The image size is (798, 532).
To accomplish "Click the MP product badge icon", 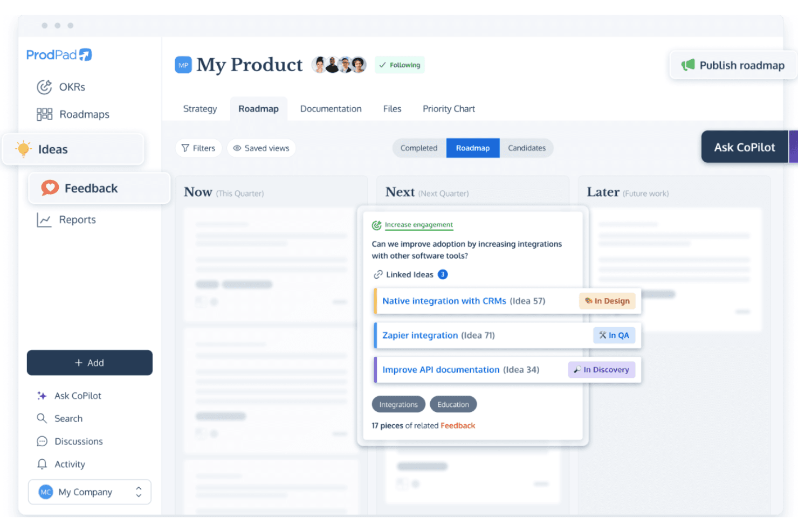I will (183, 65).
